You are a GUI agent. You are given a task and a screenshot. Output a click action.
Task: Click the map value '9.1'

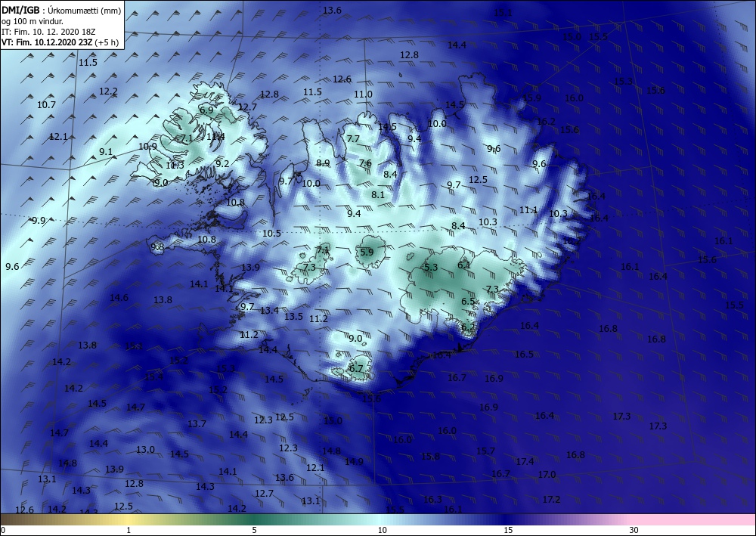(x=106, y=152)
